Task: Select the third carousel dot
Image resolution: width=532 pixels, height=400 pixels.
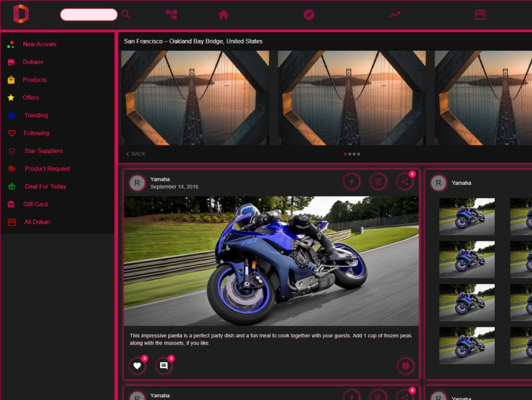Action: click(354, 154)
